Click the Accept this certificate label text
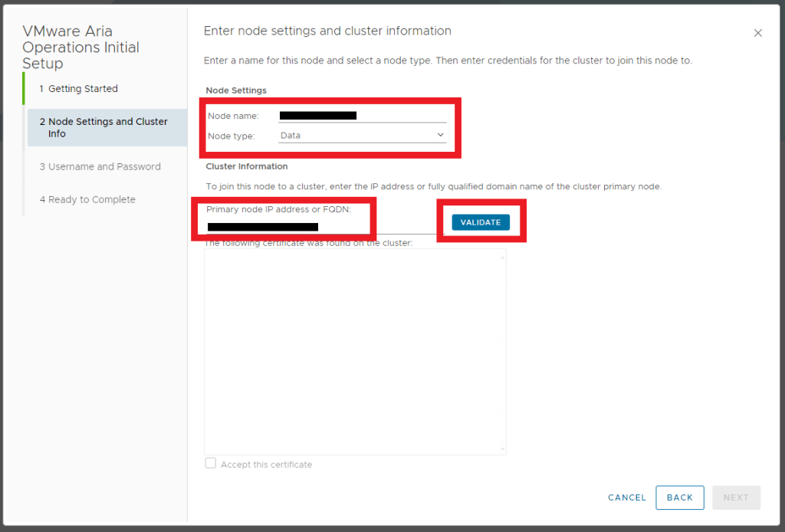785x532 pixels. tap(266, 465)
